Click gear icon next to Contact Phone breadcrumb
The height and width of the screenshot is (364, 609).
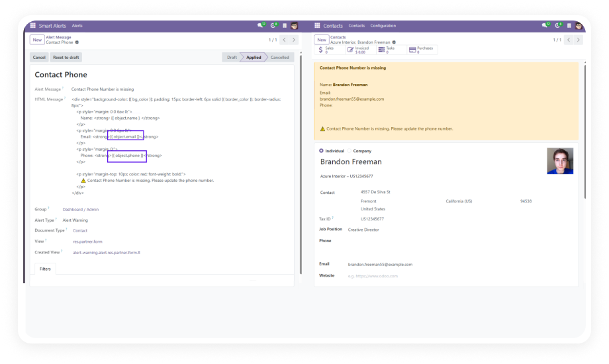pos(77,42)
